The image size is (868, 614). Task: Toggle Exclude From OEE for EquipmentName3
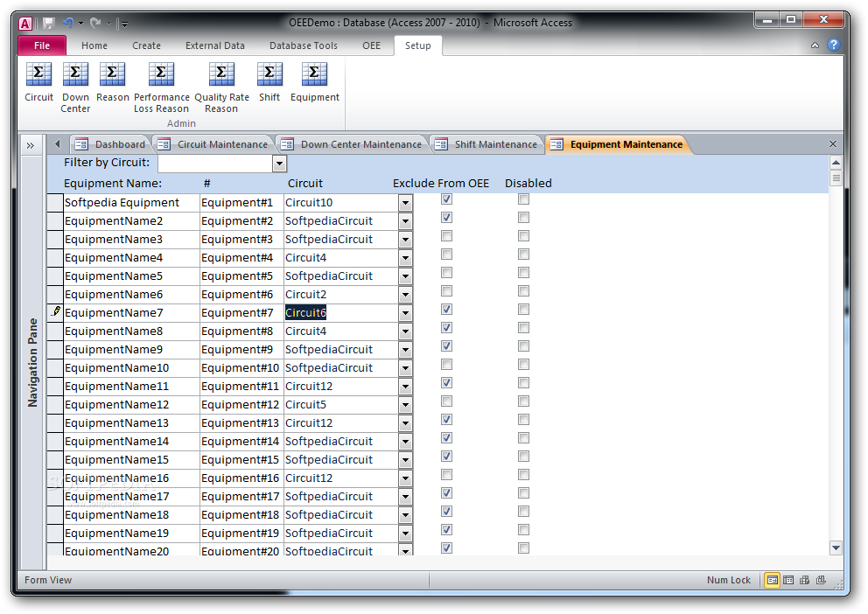(x=447, y=235)
